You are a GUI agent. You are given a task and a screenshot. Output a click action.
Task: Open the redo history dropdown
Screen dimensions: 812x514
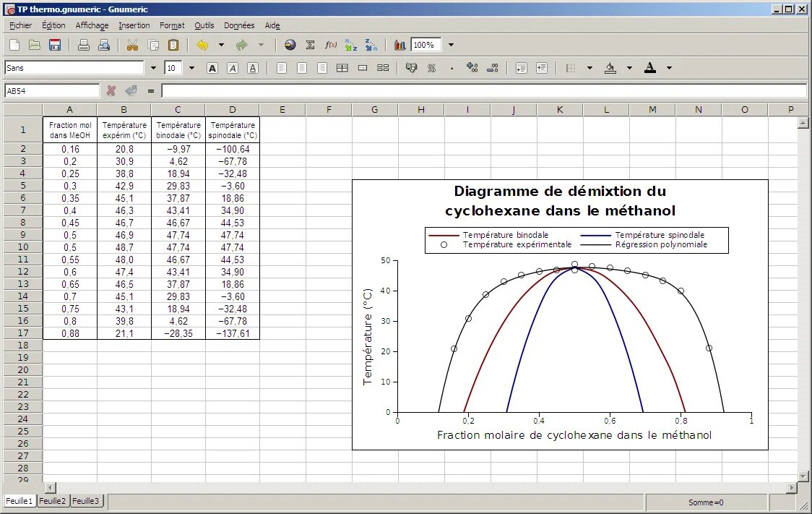tap(261, 45)
